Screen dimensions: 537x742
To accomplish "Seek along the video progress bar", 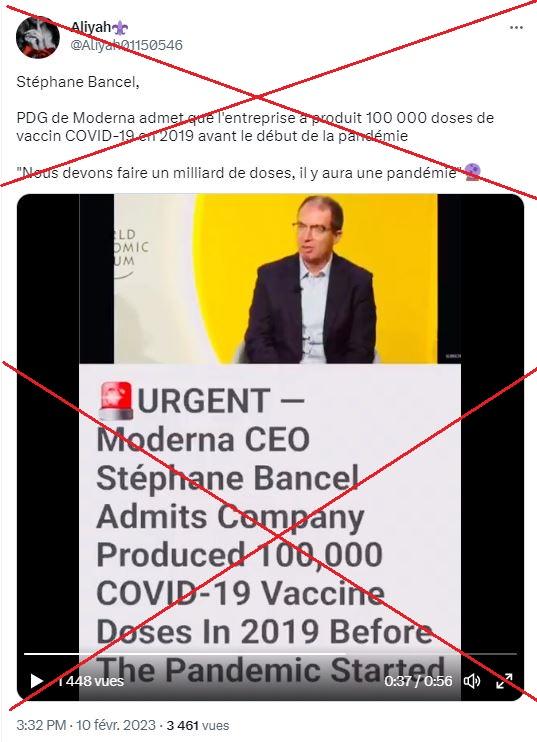I will [270, 654].
